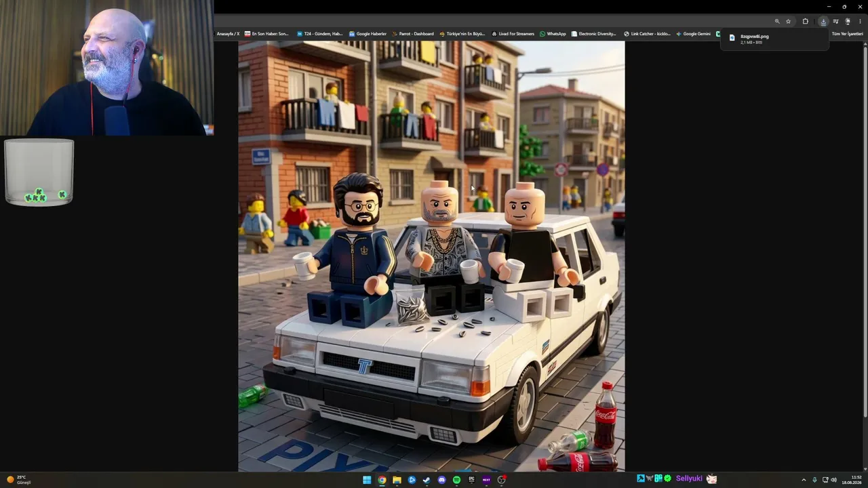Open File Explorer from the taskbar

coord(397,480)
